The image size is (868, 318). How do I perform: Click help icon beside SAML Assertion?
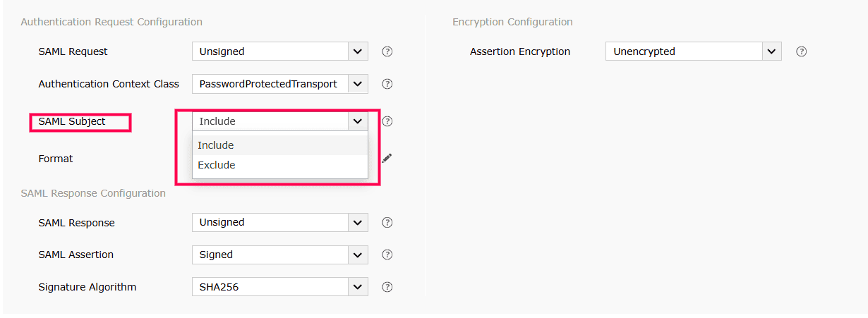click(387, 255)
